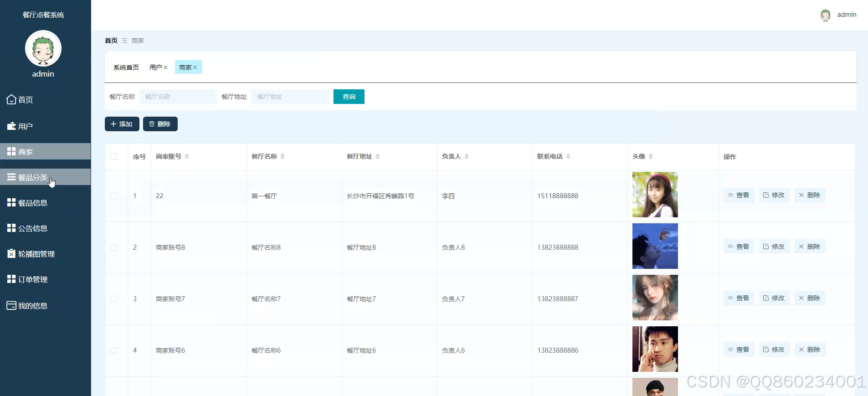The image size is (868, 396).
Task: Delete the 餐厅名称7 row
Action: 810,298
